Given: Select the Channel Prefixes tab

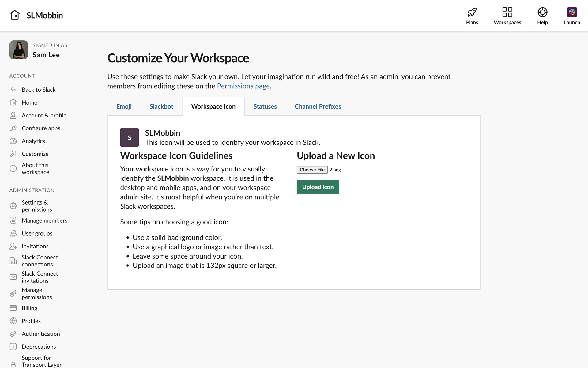Looking at the screenshot, I should pyautogui.click(x=318, y=106).
